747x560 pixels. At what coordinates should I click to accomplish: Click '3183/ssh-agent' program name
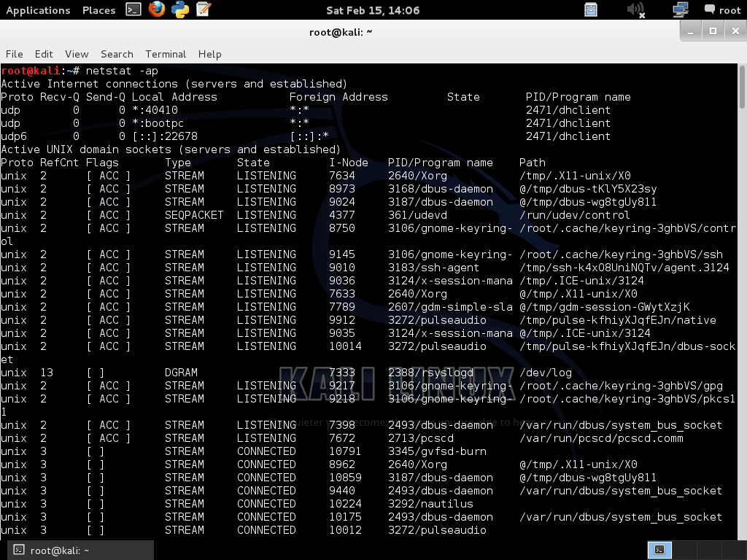click(433, 268)
